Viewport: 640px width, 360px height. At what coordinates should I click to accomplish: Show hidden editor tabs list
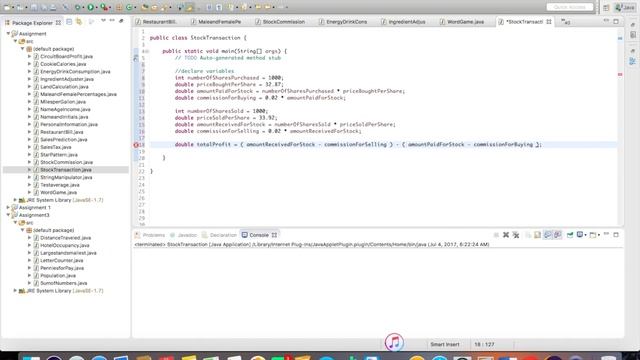pyautogui.click(x=565, y=22)
